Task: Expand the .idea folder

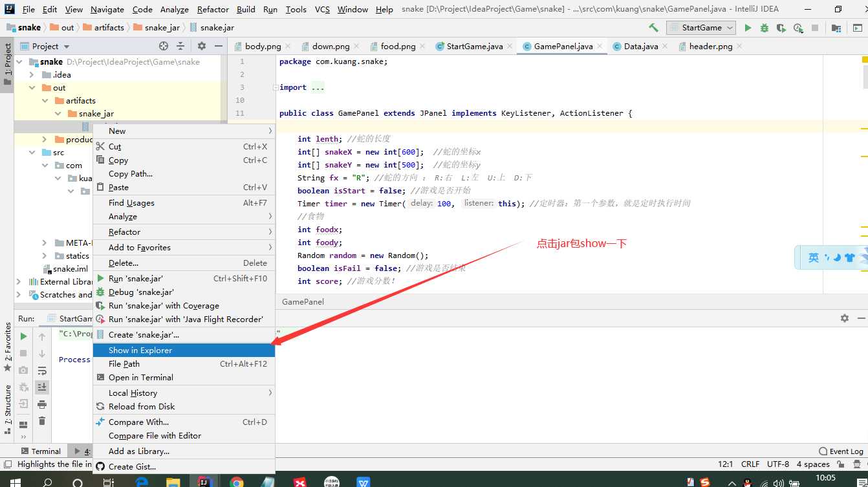Action: click(x=32, y=75)
